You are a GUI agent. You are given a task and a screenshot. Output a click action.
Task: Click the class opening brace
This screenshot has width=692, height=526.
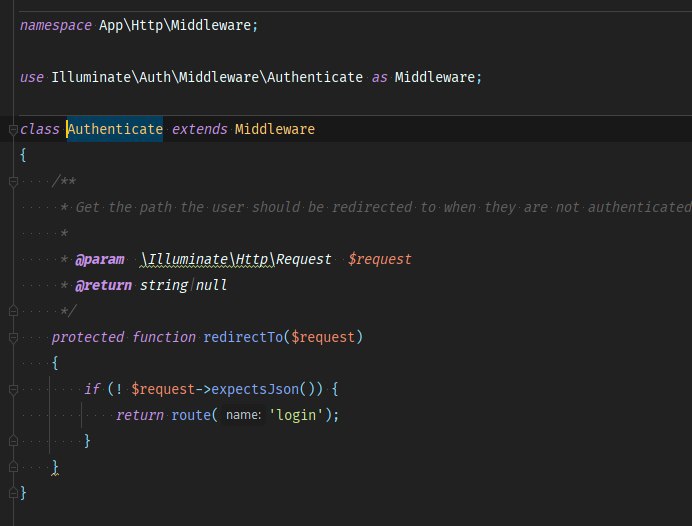23,155
